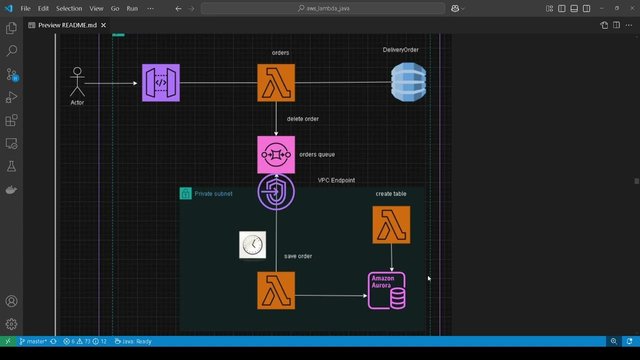Click Java: Ready status bar item
This screenshot has width=640, height=360.
[133, 341]
